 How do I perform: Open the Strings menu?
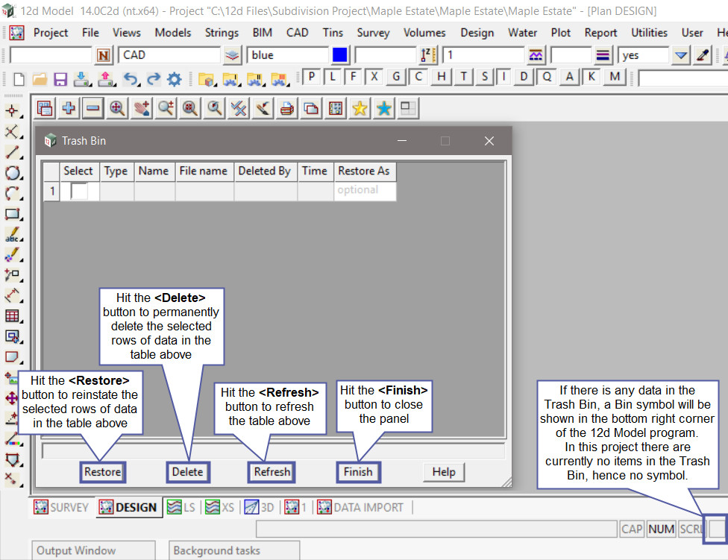(222, 33)
